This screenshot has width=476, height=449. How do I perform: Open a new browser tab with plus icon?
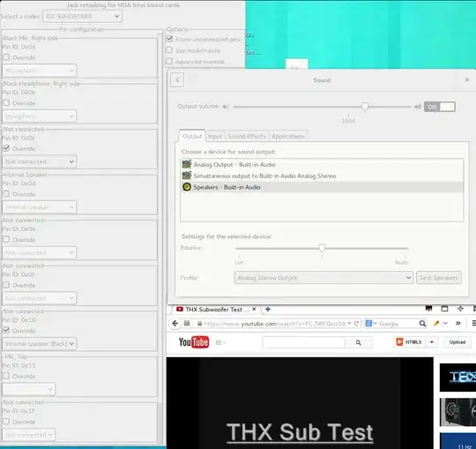pos(268,310)
